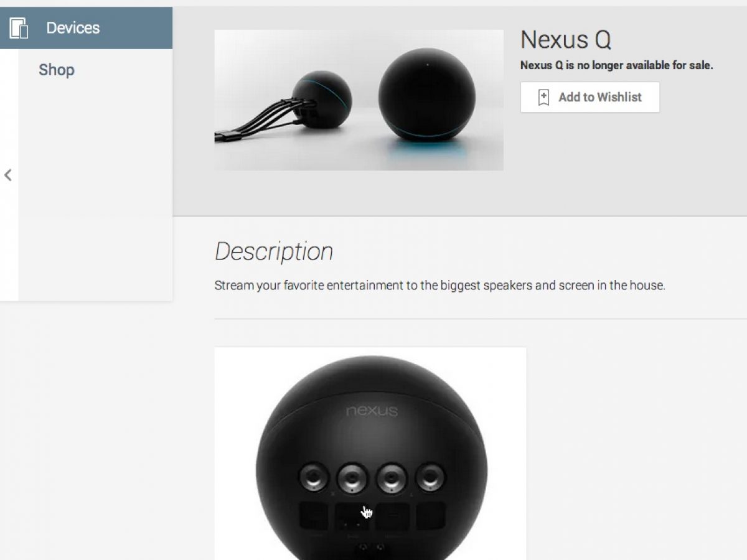Select the stream your favorite entertainment sentence
Screen dimensions: 747x560
pyautogui.click(x=440, y=286)
